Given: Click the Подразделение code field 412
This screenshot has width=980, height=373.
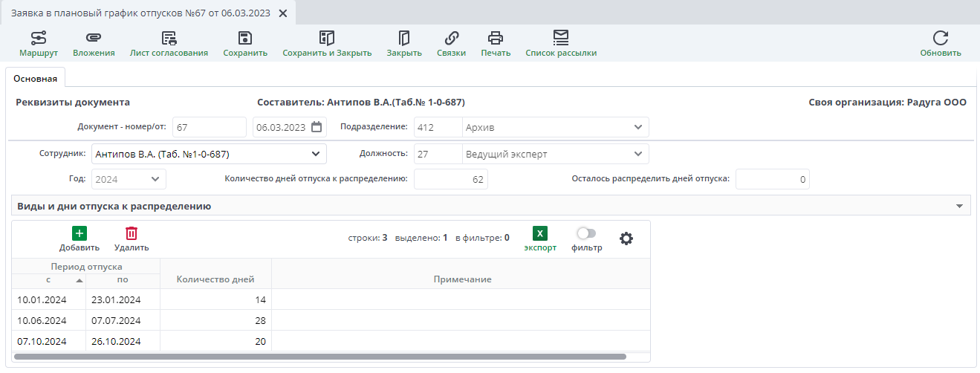Looking at the screenshot, I should (x=438, y=127).
